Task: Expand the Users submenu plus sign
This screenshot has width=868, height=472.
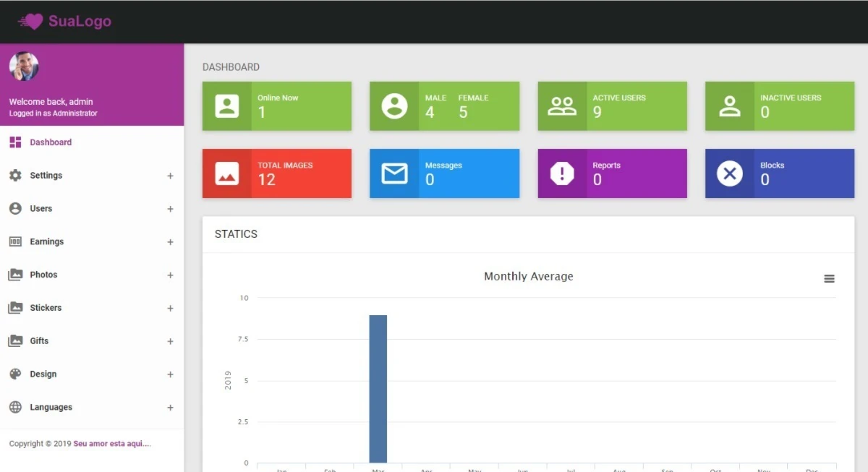Action: pos(170,209)
